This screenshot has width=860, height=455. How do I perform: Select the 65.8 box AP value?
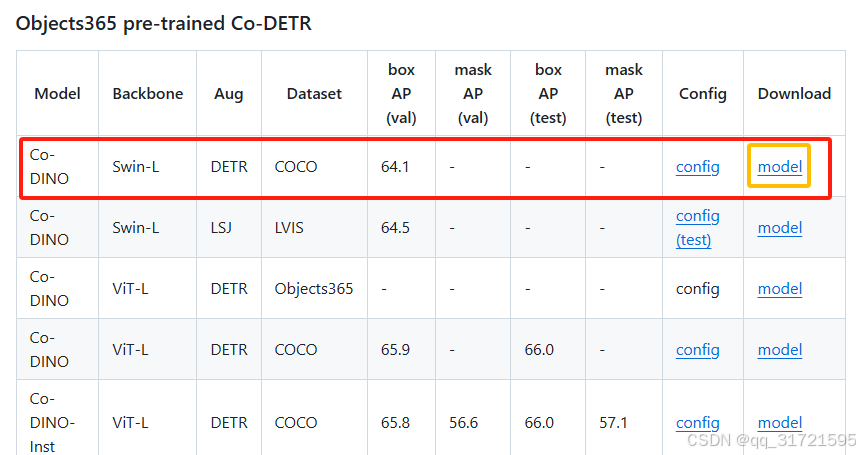[395, 423]
